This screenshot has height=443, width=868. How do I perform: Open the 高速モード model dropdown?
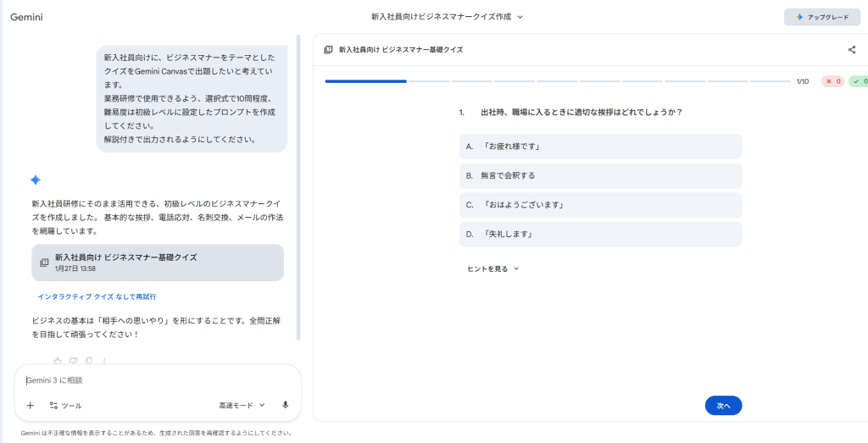click(x=242, y=406)
